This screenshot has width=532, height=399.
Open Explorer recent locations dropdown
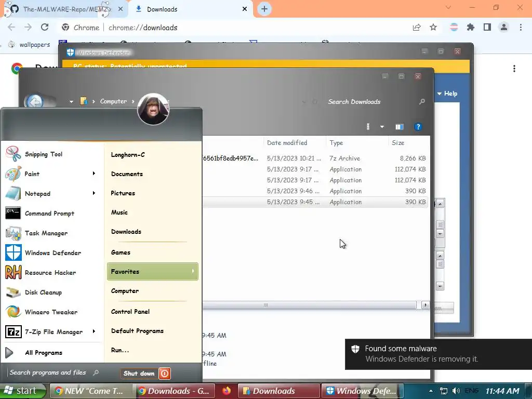click(x=71, y=101)
